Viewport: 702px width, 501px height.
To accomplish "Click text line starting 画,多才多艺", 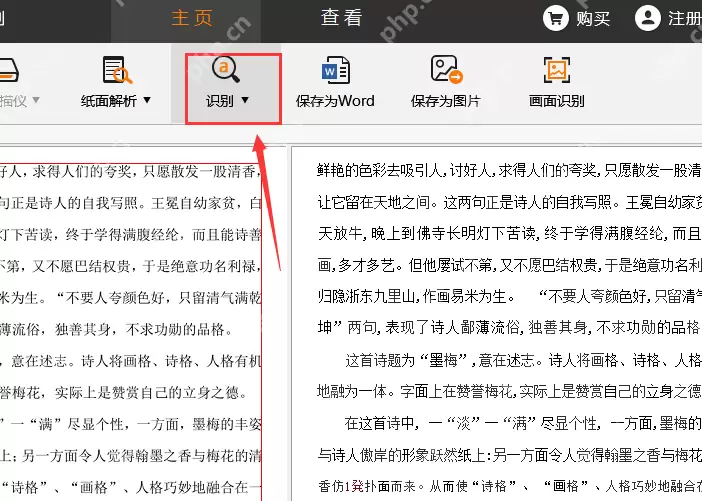I will (509, 265).
